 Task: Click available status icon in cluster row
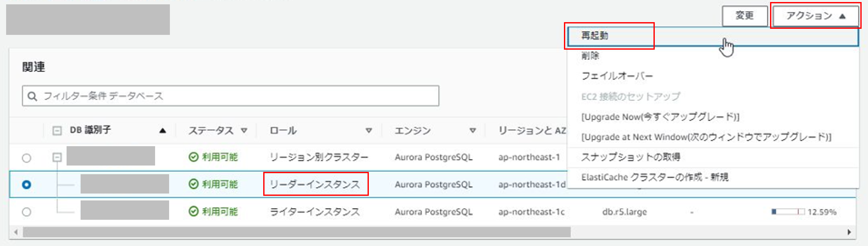193,157
